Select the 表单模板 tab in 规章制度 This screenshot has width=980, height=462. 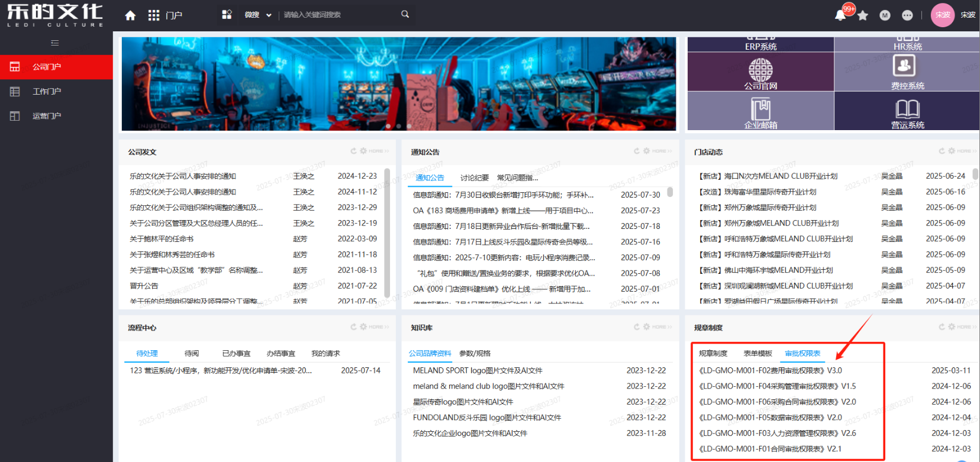[x=757, y=353]
